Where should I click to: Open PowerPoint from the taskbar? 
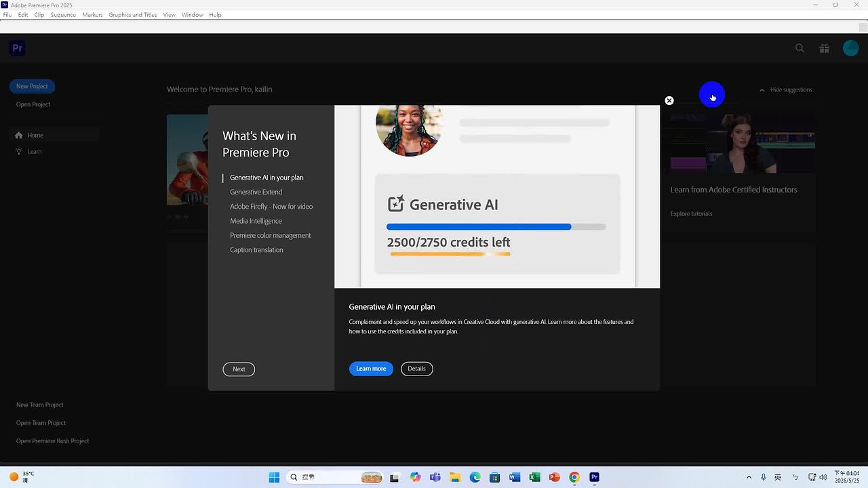(x=555, y=477)
